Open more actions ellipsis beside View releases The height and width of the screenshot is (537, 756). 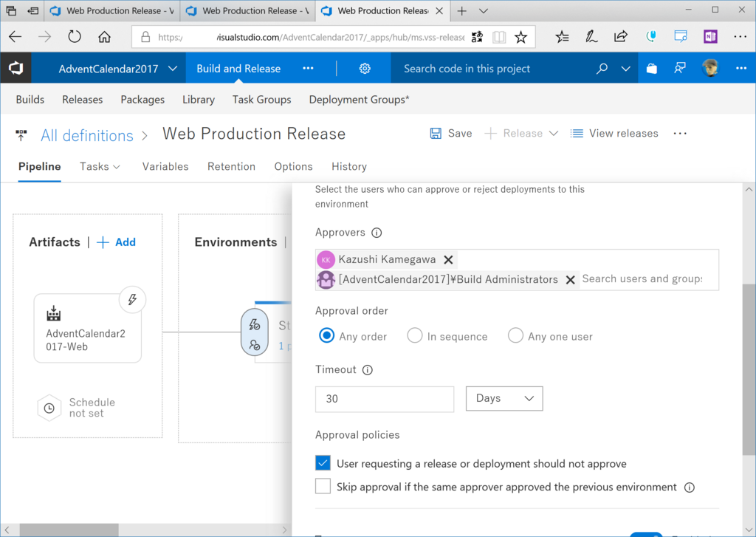(680, 133)
